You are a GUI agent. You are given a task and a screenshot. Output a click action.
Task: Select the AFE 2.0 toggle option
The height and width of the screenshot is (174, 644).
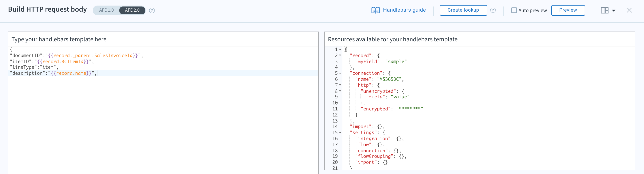(x=132, y=10)
